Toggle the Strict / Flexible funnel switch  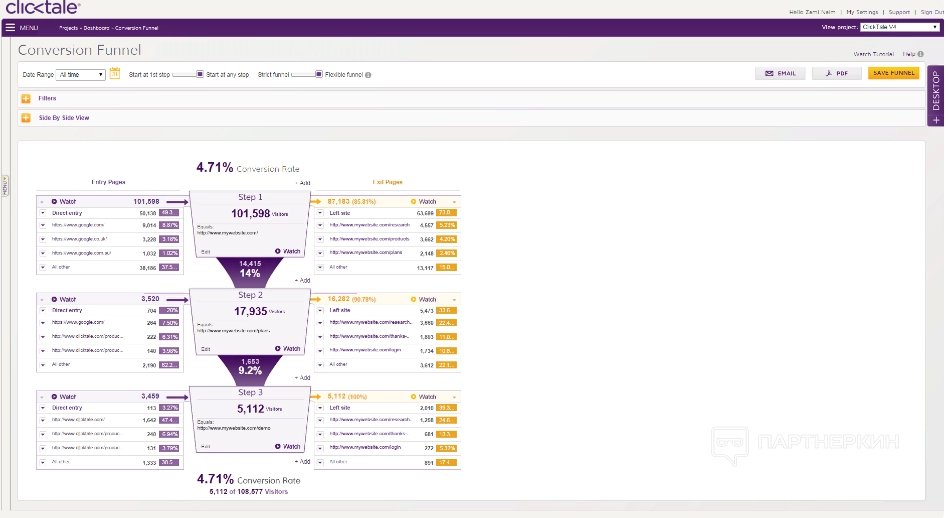(307, 74)
